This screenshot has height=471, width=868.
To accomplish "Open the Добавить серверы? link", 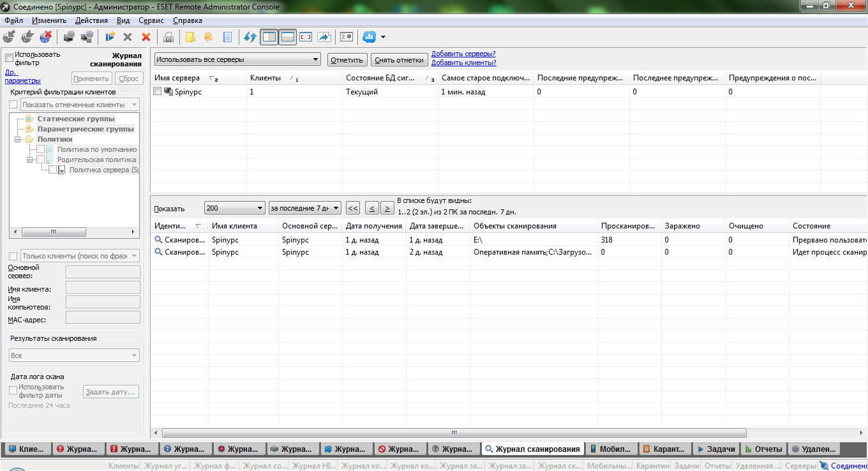I will pos(463,54).
